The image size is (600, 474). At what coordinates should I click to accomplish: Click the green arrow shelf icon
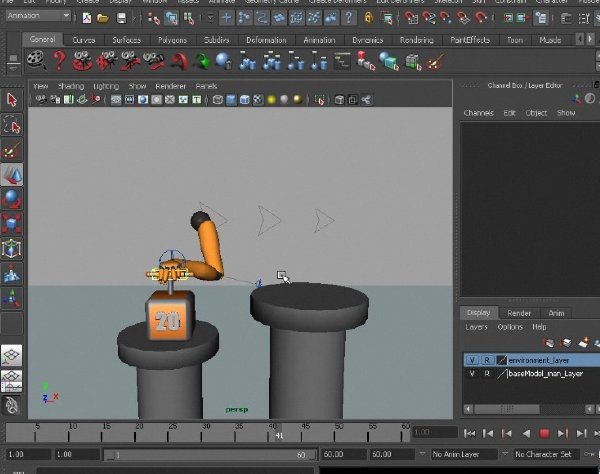click(202, 61)
